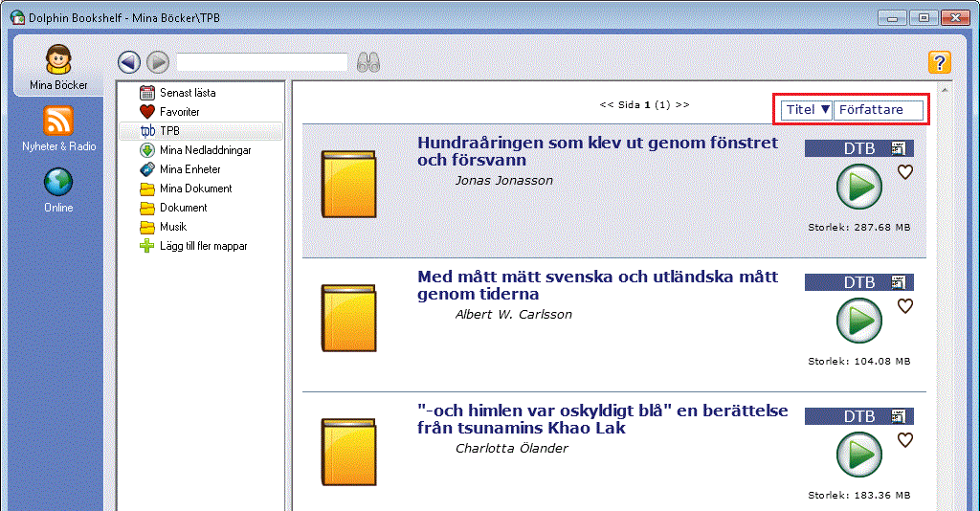This screenshot has width=980, height=511.
Task: Click into the search text field
Action: coord(262,62)
